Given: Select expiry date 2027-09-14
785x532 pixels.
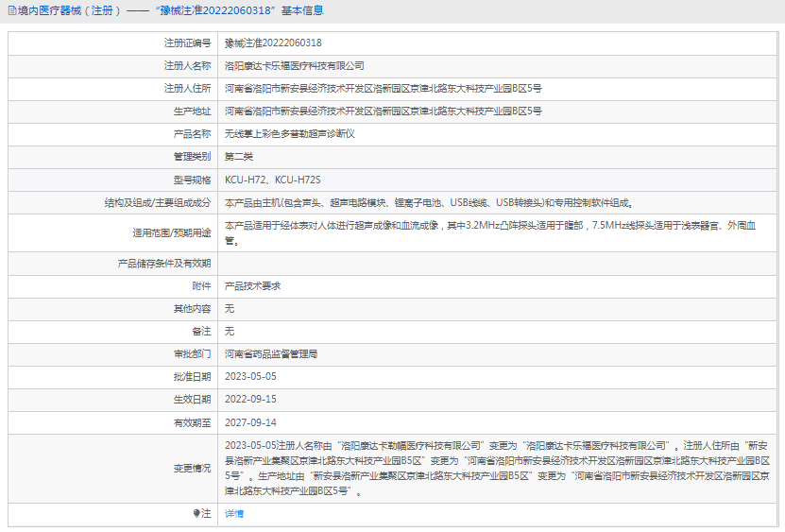Looking at the screenshot, I should 250,422.
